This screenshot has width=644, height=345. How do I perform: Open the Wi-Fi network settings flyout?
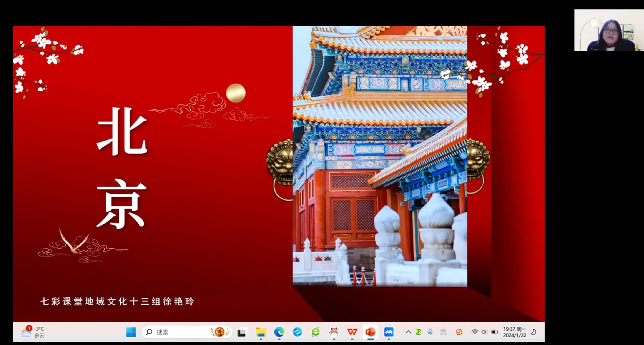tap(474, 332)
